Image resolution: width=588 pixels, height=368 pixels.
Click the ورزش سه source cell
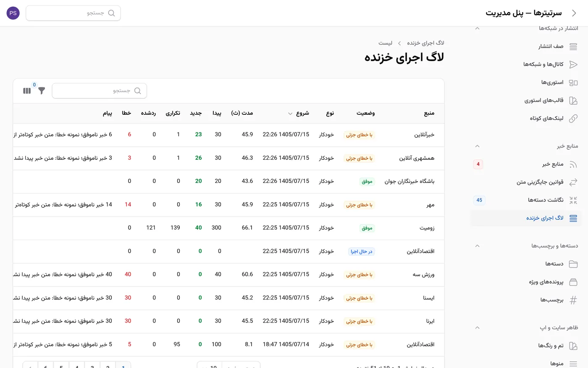[x=423, y=275]
